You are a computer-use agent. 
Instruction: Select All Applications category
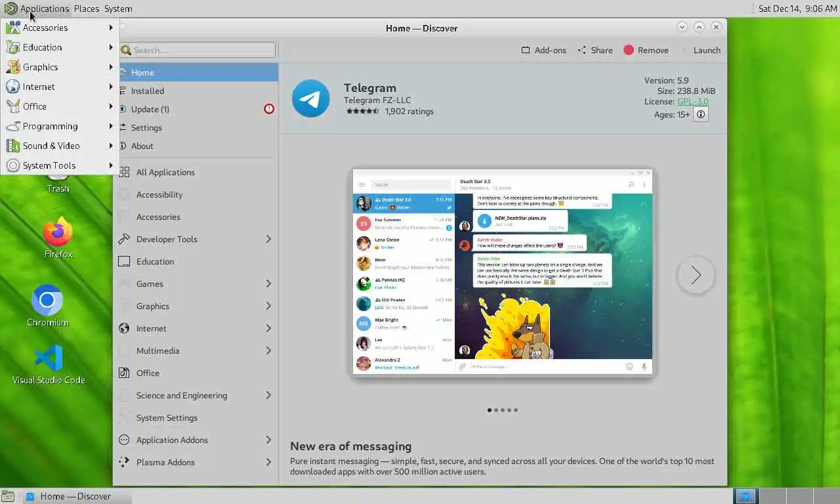point(196,172)
